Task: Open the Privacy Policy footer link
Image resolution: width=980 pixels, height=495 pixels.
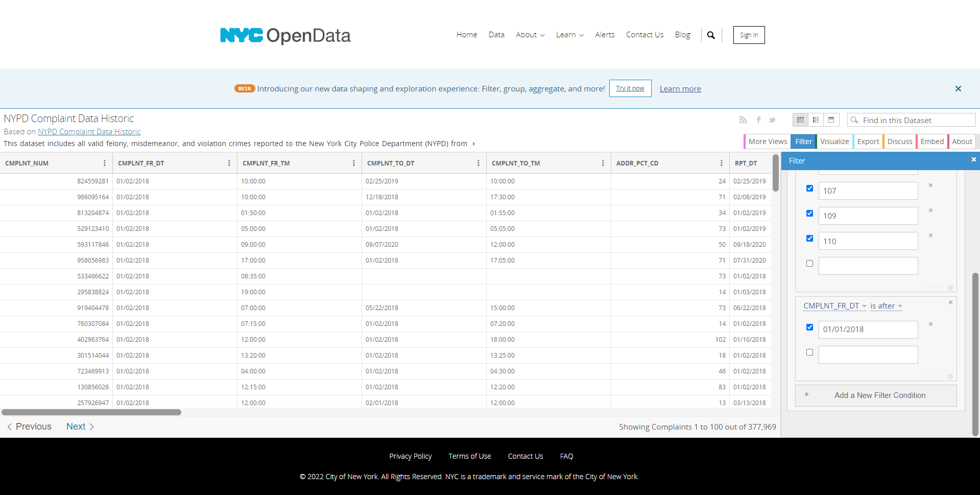Action: 410,456
